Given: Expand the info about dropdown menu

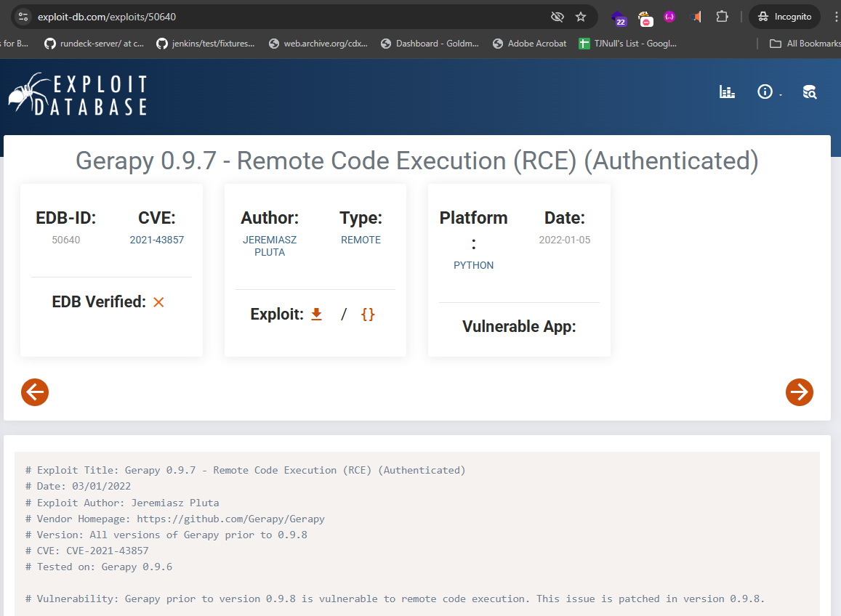Looking at the screenshot, I should [768, 92].
